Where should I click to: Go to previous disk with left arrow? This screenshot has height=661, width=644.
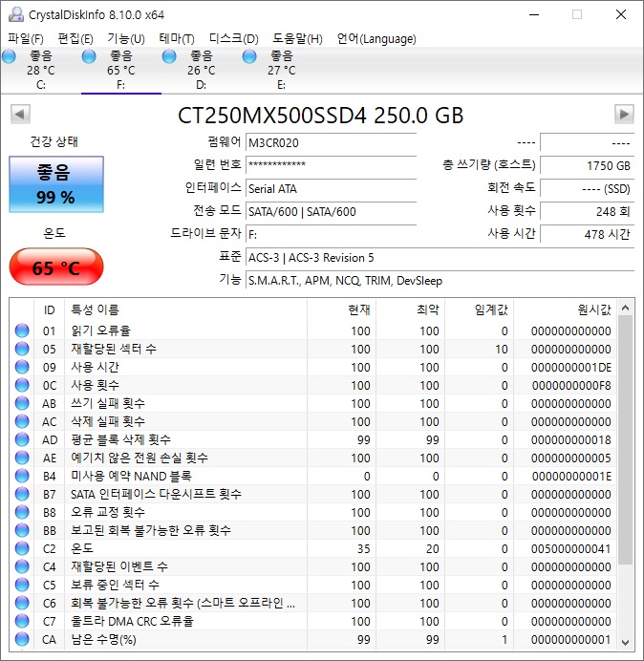[20, 114]
